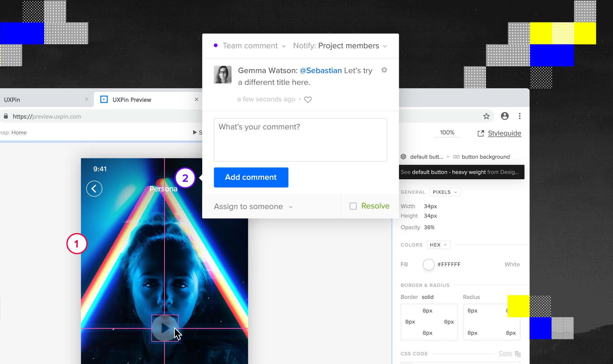Tick the Resolve checkbox
This screenshot has height=364, width=613.
tap(353, 206)
